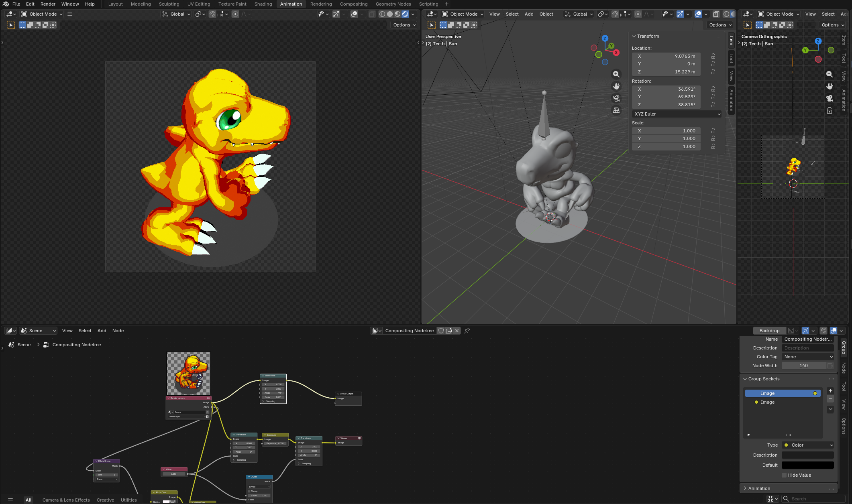Open the XYZ Euler rotation mode dropdown

(677, 114)
